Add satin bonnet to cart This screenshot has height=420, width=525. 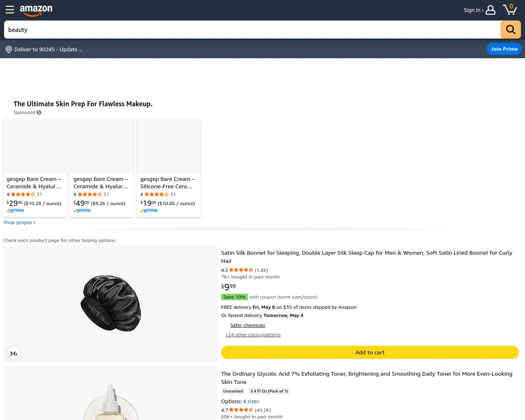(370, 352)
